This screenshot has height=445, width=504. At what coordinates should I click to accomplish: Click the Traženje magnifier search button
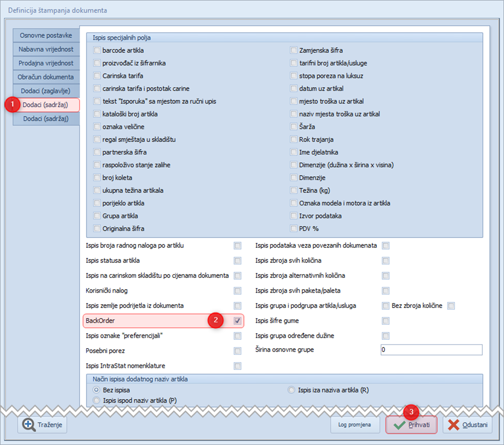[42, 425]
